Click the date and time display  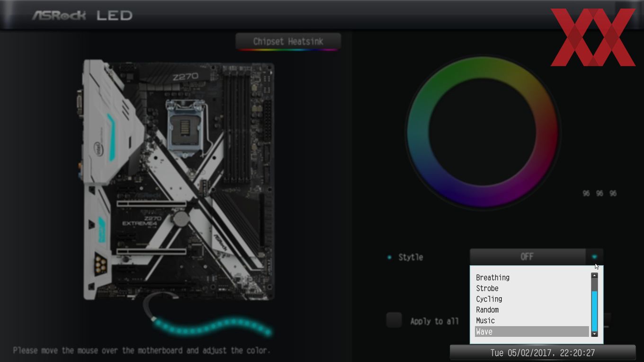tap(542, 353)
